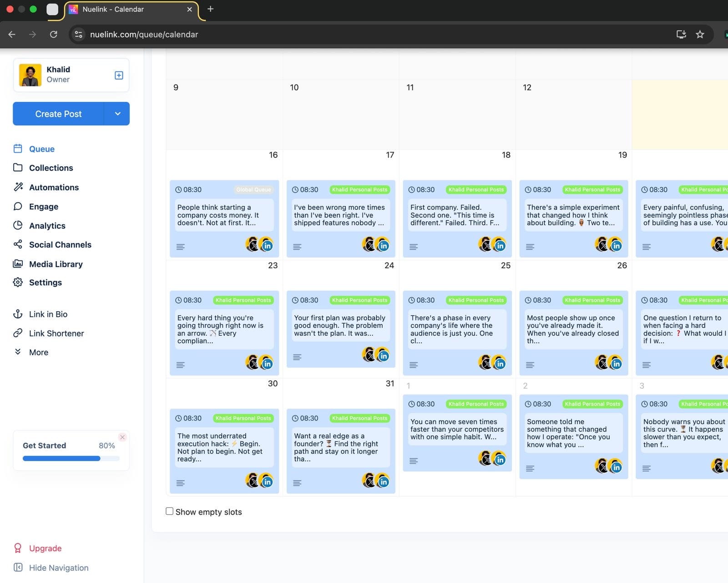Open Media Library image icon

(18, 264)
